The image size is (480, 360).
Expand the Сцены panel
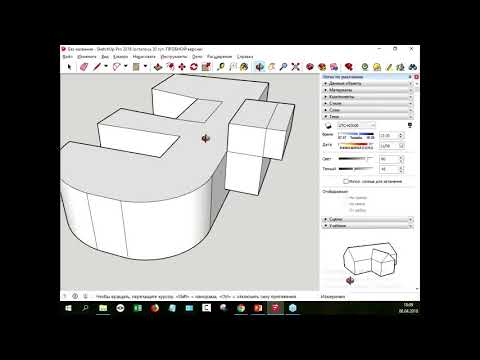coord(368,219)
